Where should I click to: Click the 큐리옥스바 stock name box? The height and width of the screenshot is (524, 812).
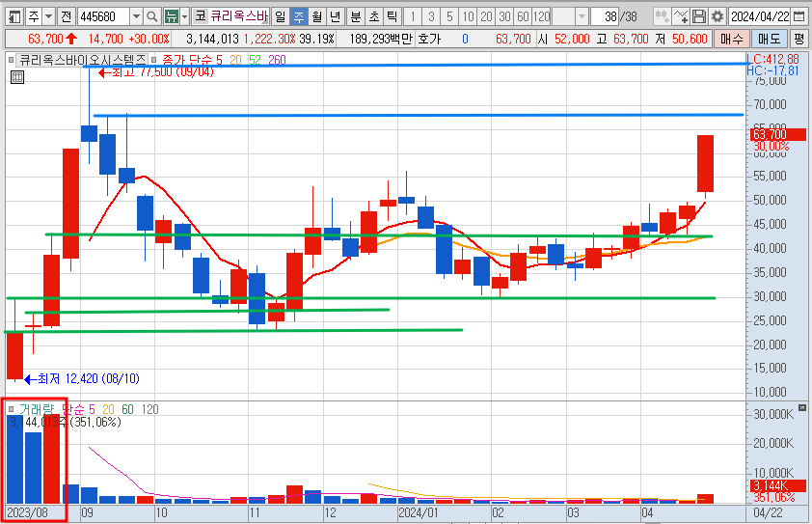pos(239,17)
